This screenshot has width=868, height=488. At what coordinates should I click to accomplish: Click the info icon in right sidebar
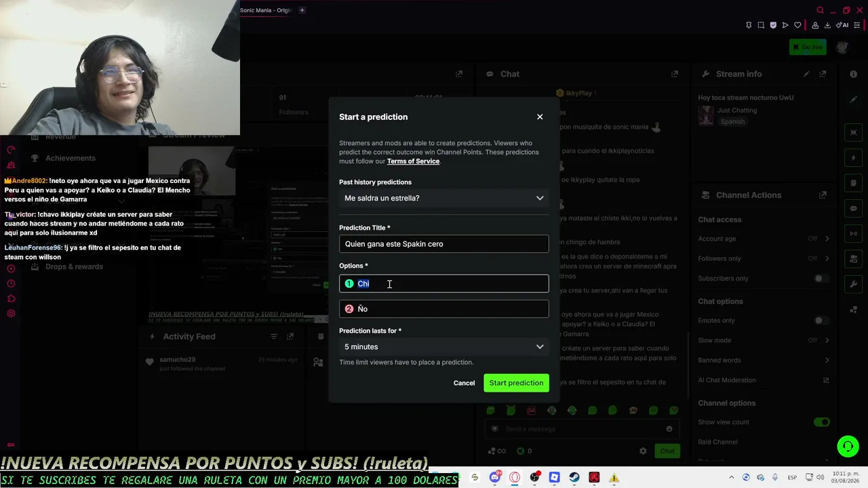click(854, 74)
